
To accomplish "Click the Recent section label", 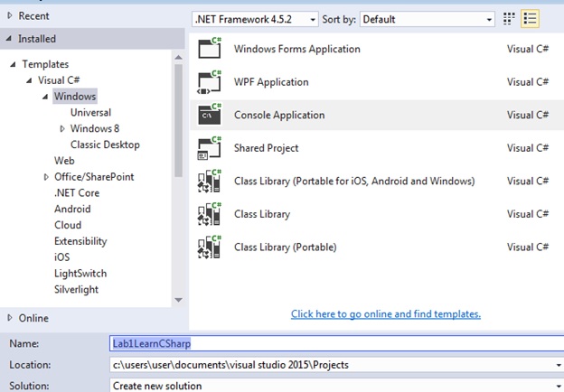I will [x=33, y=16].
